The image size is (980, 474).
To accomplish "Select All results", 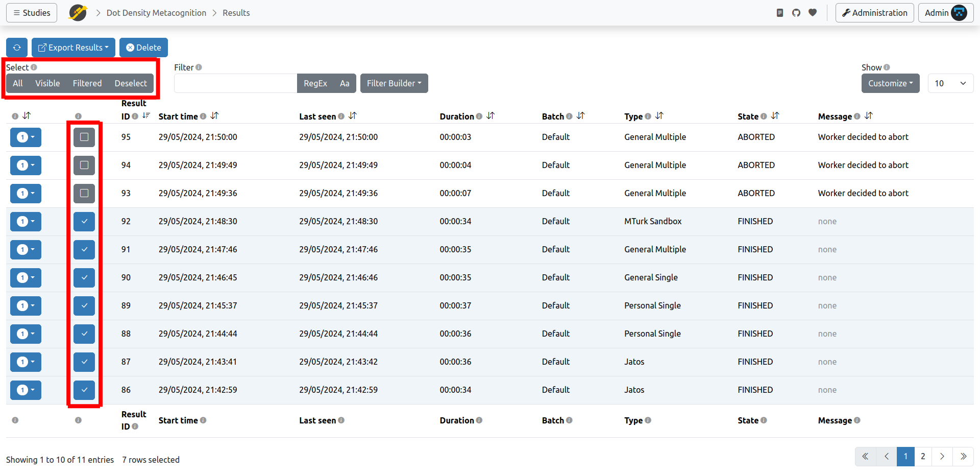I will pyautogui.click(x=18, y=83).
